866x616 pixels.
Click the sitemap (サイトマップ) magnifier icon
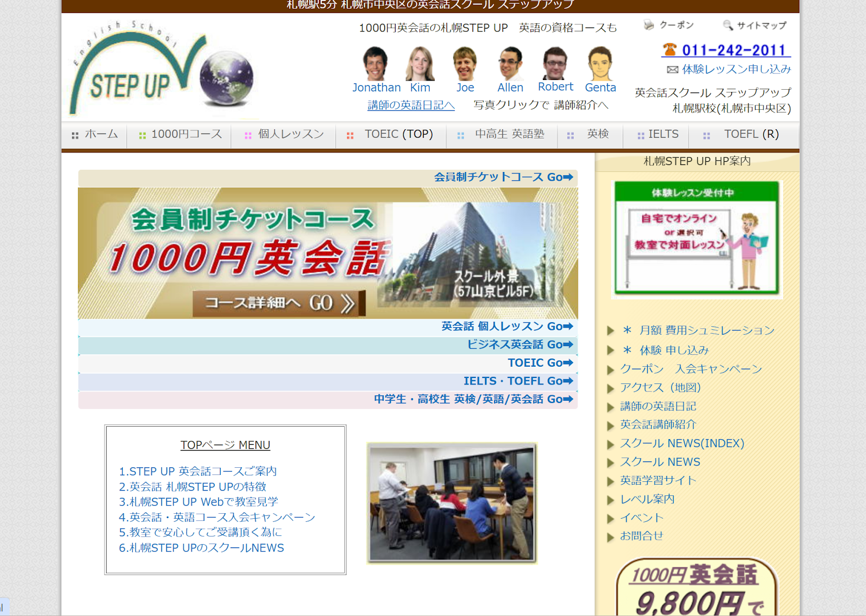coord(728,25)
